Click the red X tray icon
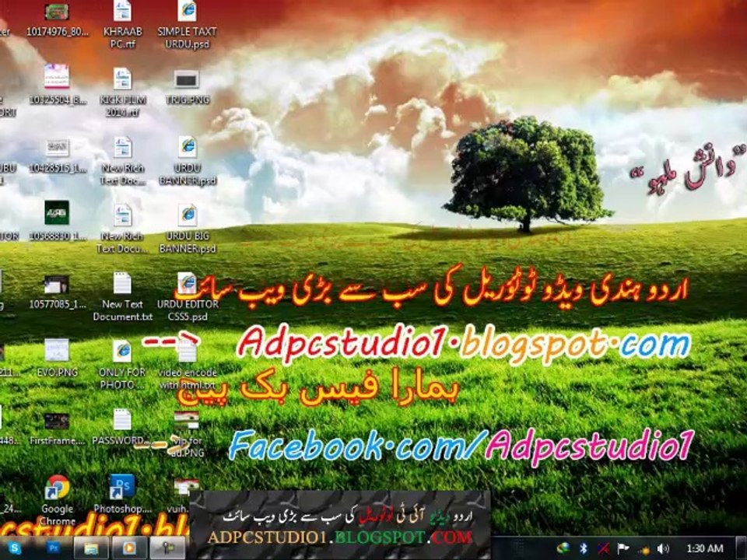 tap(604, 548)
